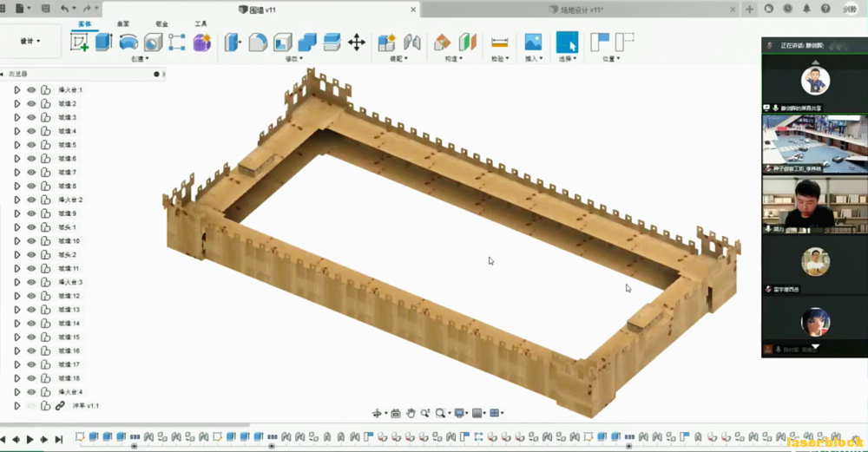Select the Fillet tool
The height and width of the screenshot is (452, 868).
tap(258, 43)
